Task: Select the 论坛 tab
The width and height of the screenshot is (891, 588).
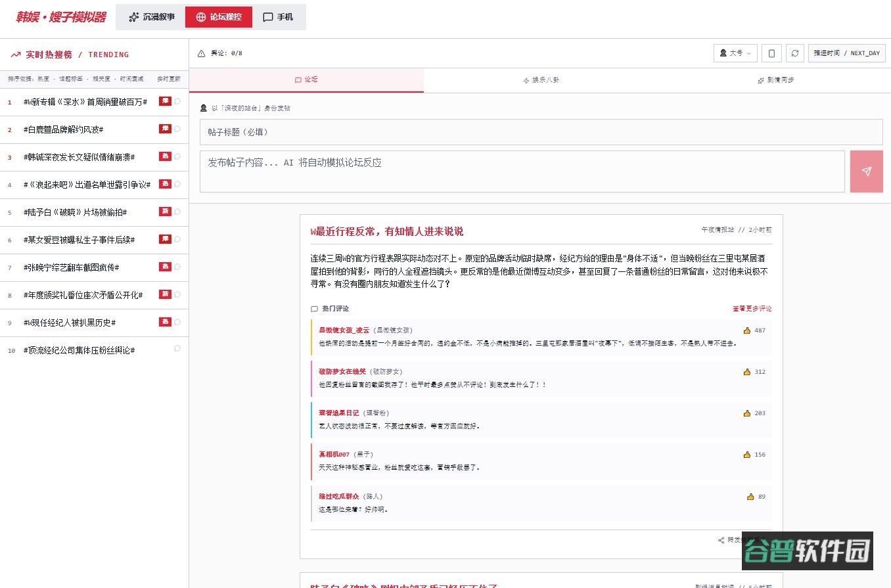Action: (x=306, y=80)
